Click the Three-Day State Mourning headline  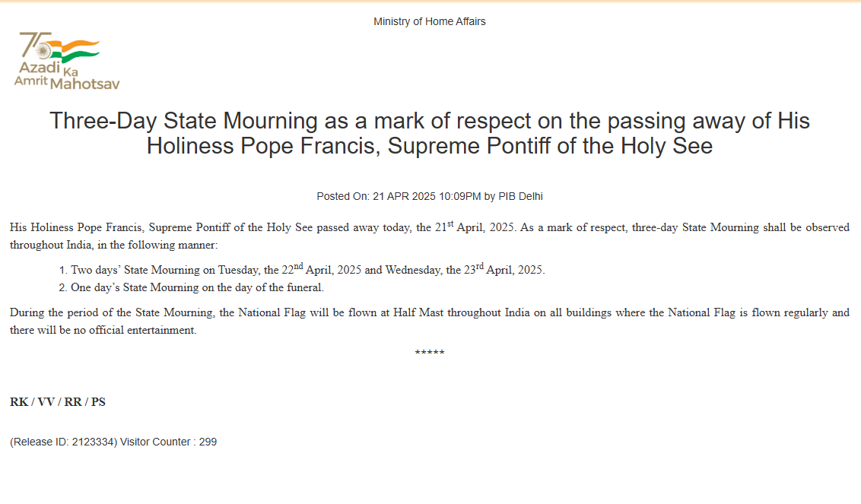[x=429, y=132]
